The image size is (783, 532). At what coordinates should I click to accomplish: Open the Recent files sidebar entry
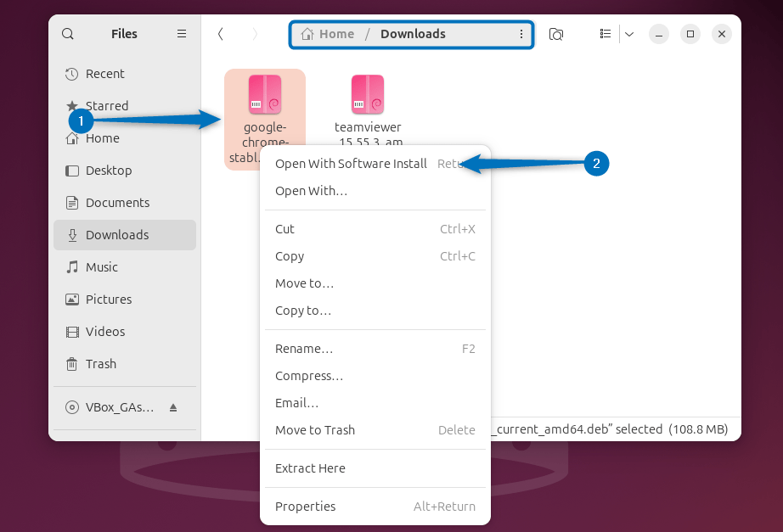(104, 74)
